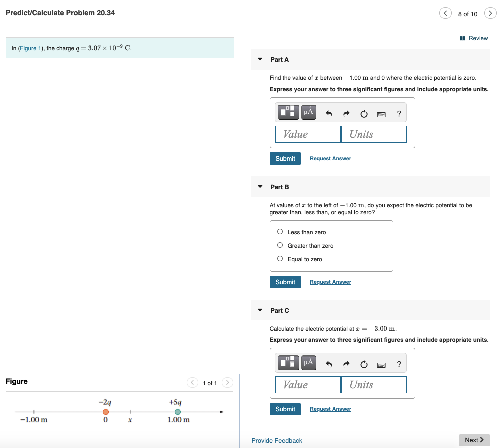
Task: Select the 'Greater than zero' option
Action: click(280, 245)
